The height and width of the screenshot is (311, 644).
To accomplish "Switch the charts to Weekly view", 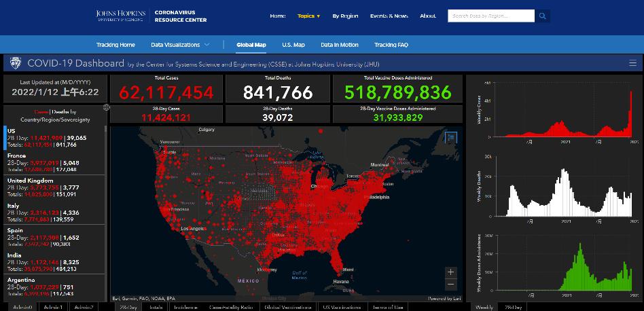I will pos(484,307).
